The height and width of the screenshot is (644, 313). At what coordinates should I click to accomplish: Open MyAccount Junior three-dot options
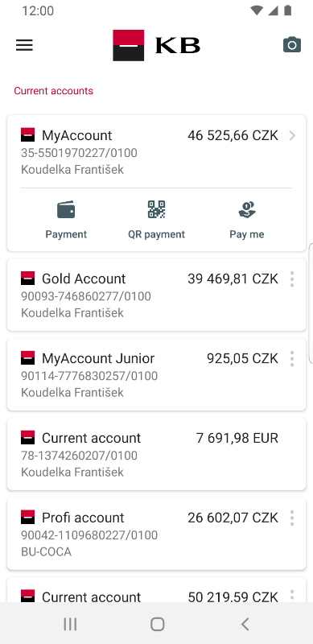(292, 358)
